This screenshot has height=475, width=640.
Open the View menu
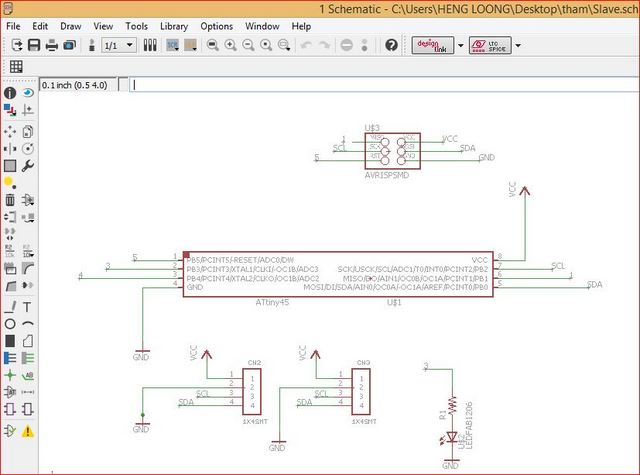pyautogui.click(x=103, y=26)
